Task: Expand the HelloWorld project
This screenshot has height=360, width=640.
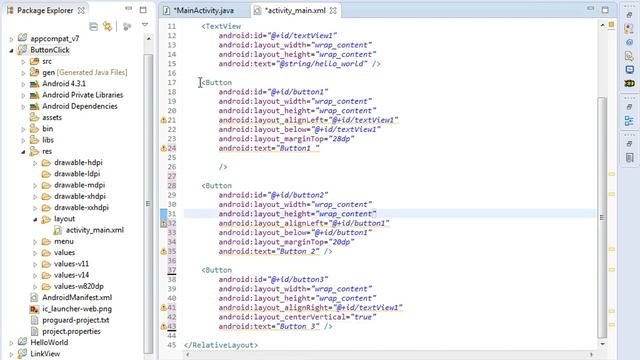Action: 11,343
